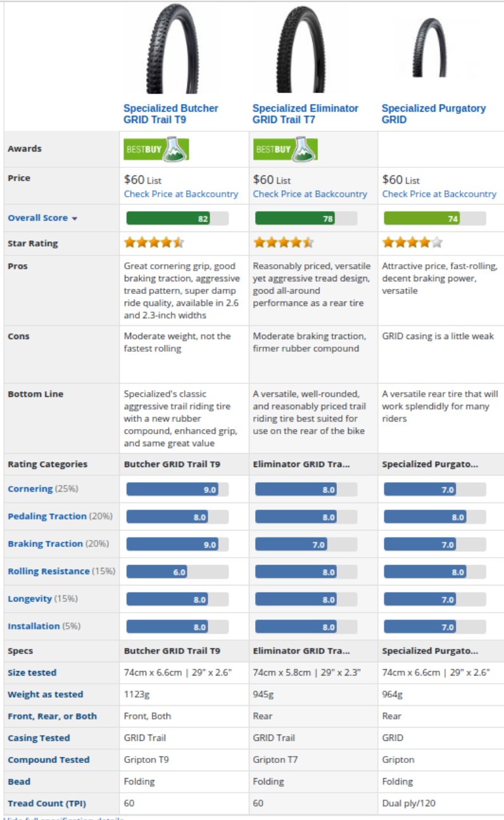This screenshot has width=504, height=820.
Task: Click the Longevity rating category link
Action: pos(30,599)
